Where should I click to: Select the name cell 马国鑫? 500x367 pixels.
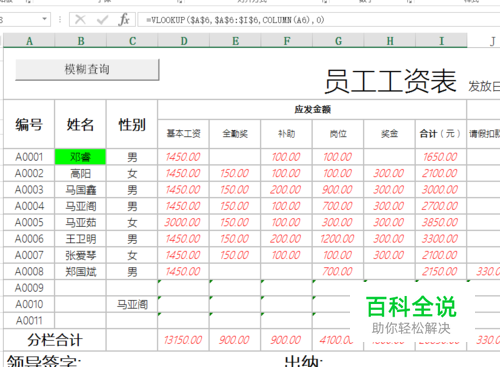tap(80, 190)
